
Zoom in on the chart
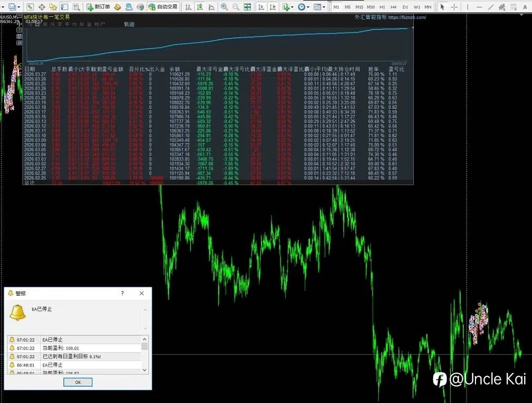tap(225, 7)
